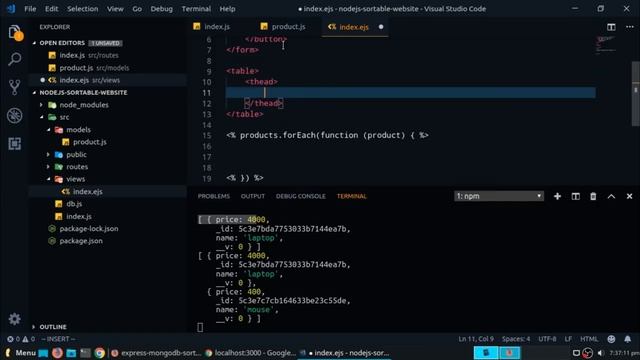The image size is (640, 360).
Task: Click Ln 11, Col 9 in status bar
Action: [476, 339]
